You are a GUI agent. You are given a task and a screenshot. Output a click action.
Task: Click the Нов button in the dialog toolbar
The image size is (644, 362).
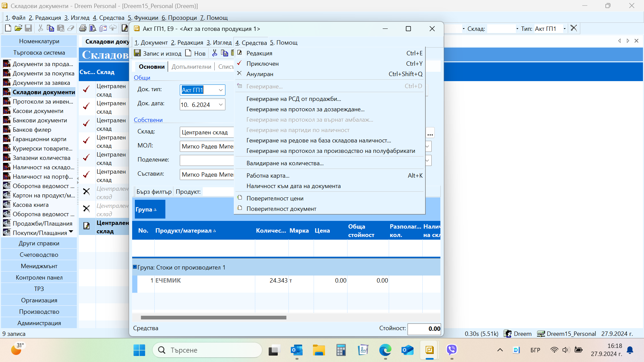click(195, 53)
